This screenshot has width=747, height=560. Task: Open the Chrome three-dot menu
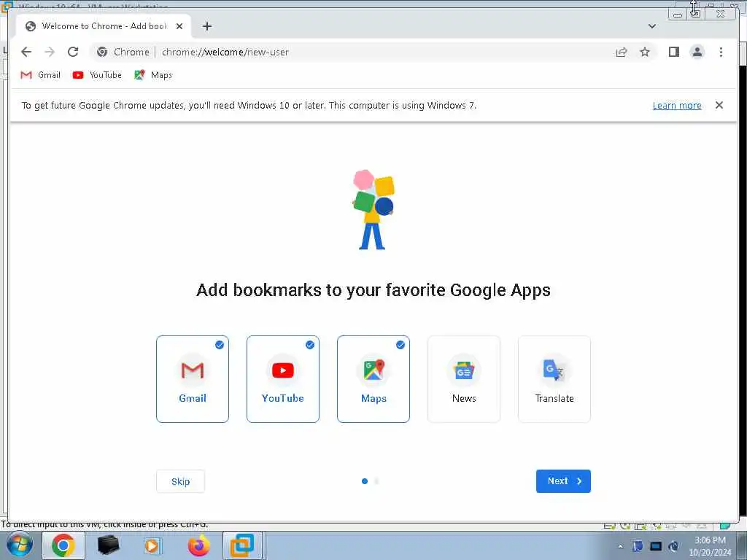click(721, 52)
